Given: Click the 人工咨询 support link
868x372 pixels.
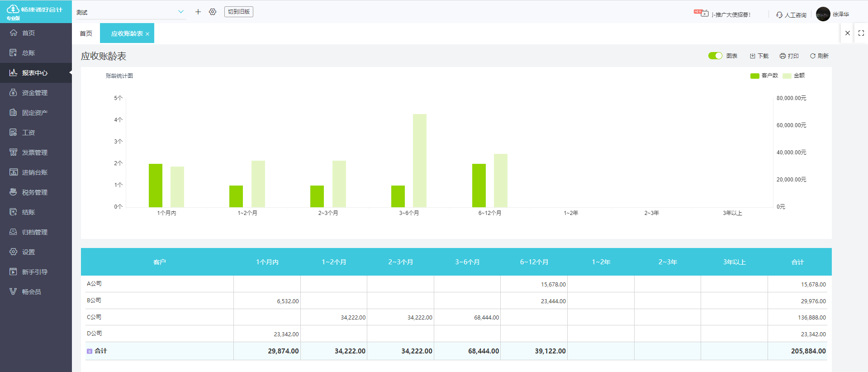Looking at the screenshot, I should click(791, 15).
